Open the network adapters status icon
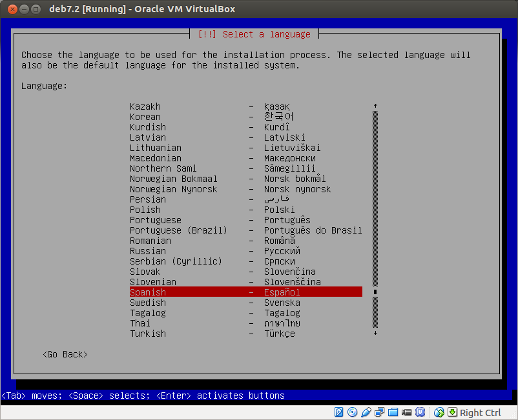 (x=380, y=412)
